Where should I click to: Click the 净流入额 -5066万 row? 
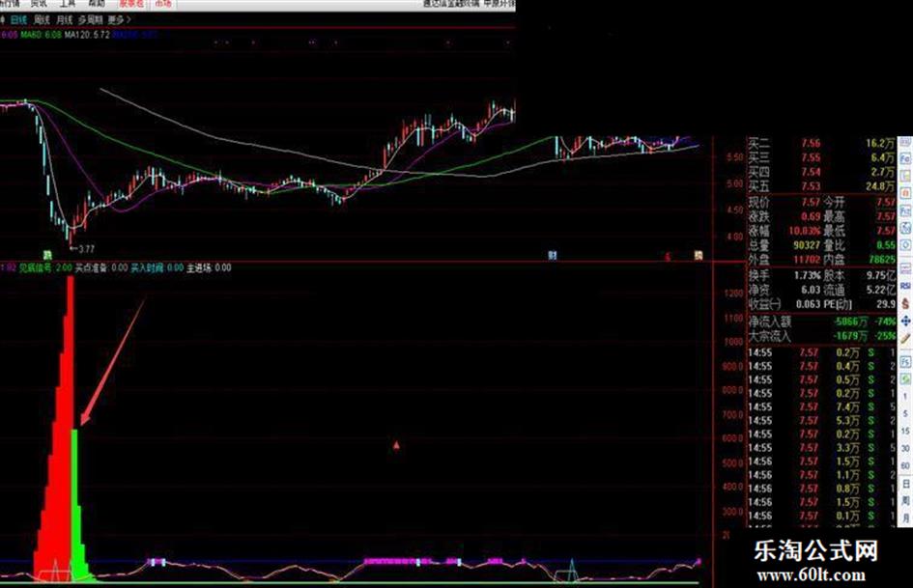pyautogui.click(x=821, y=322)
